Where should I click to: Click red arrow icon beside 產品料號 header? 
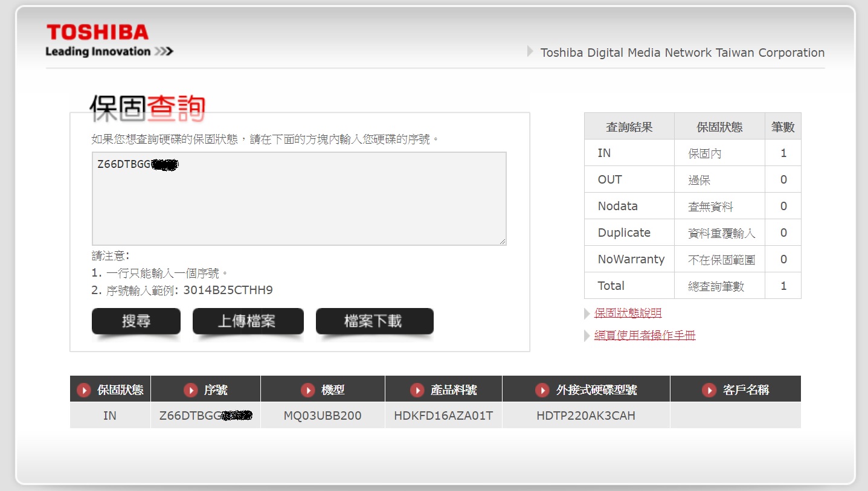click(x=417, y=390)
